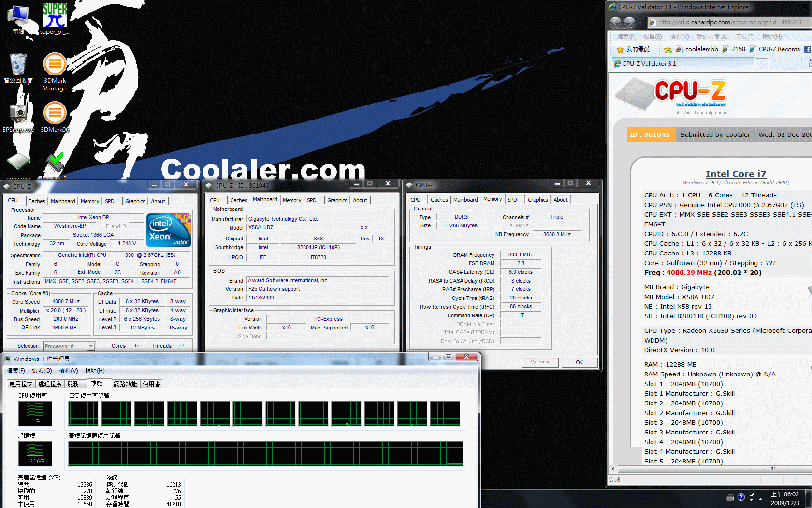
Task: Click the BIOS Version field F2b Gulftown support
Action: point(318,289)
